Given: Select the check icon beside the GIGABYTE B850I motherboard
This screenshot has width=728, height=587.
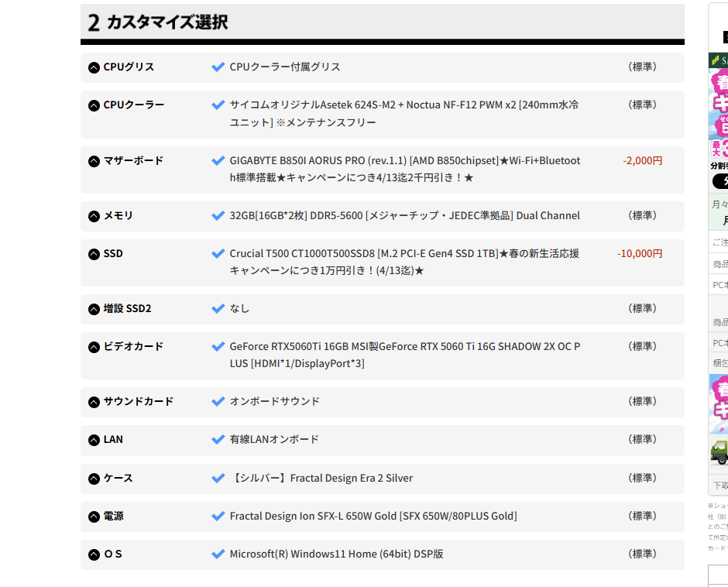Looking at the screenshot, I should [218, 160].
